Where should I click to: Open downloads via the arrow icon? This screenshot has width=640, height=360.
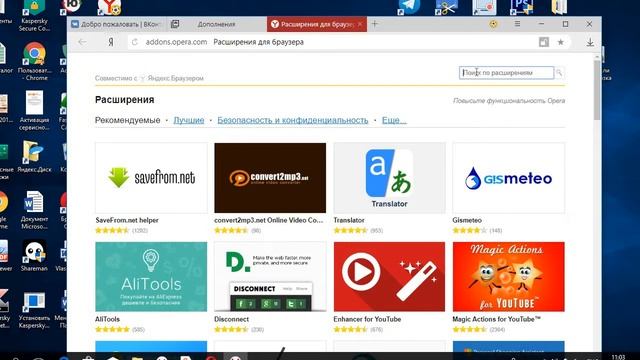click(x=590, y=42)
